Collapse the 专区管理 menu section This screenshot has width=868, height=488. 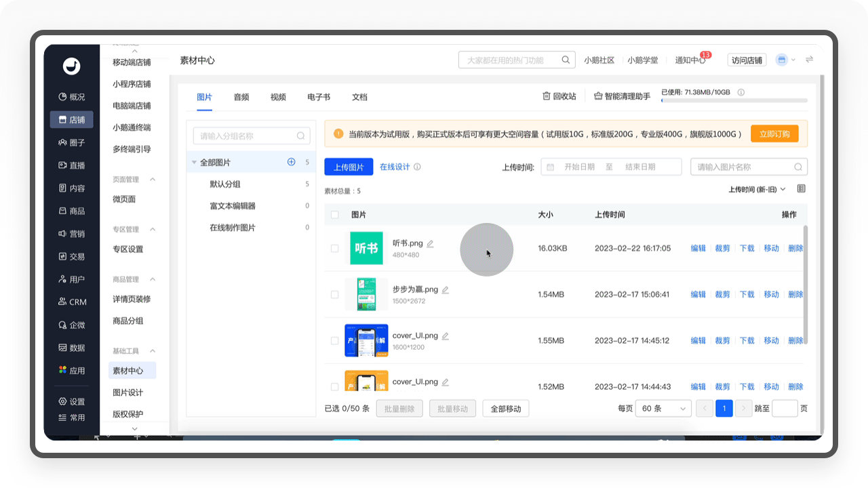(x=153, y=230)
